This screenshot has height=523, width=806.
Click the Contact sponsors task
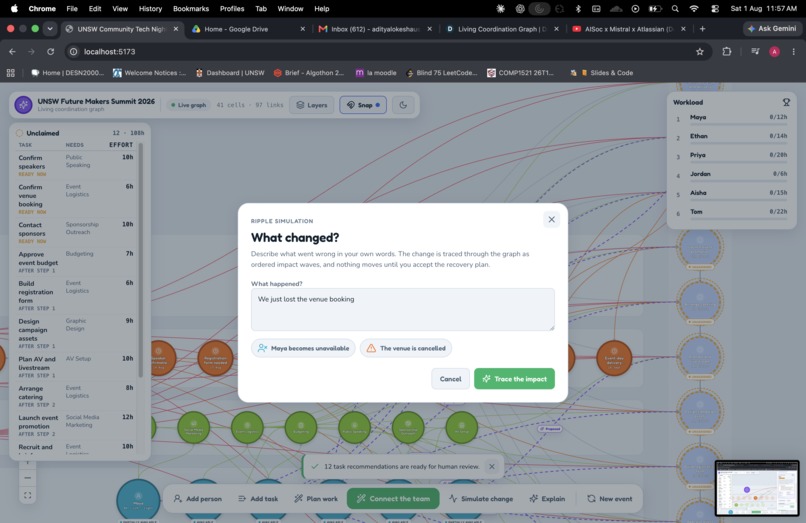point(76,232)
